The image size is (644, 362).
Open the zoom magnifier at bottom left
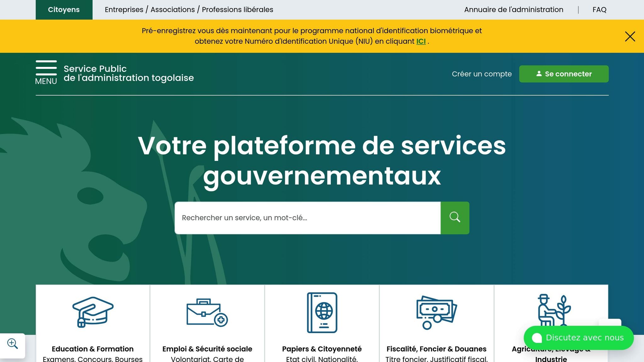(13, 343)
